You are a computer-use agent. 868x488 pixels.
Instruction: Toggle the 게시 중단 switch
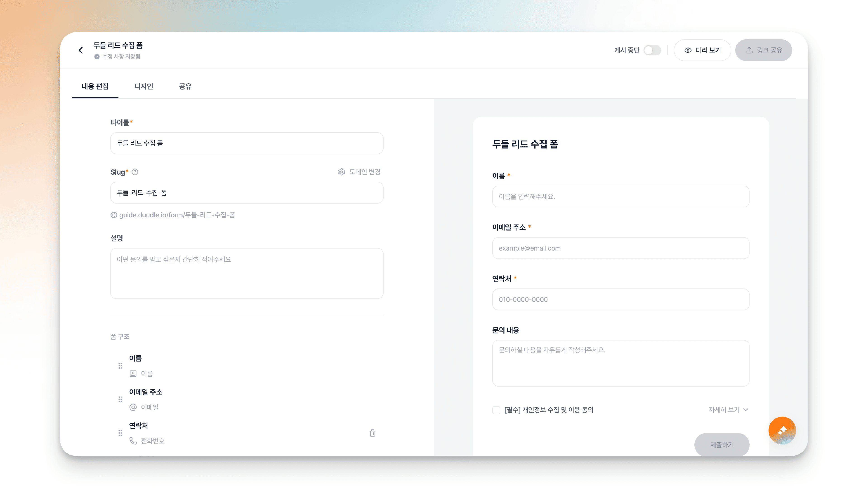[x=652, y=50]
